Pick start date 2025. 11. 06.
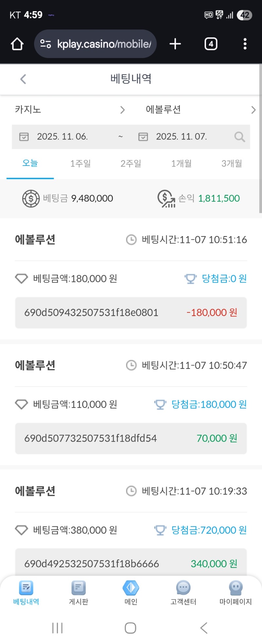This screenshot has height=644, width=262. pos(62,137)
